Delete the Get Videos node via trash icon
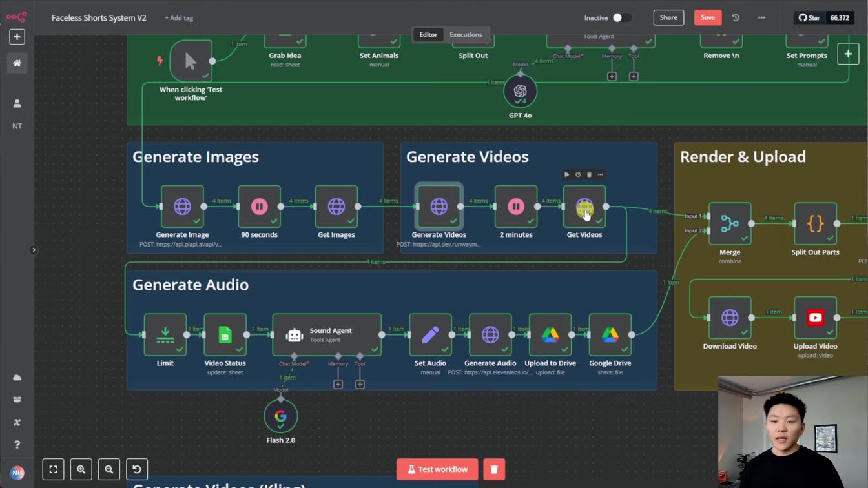 point(589,174)
